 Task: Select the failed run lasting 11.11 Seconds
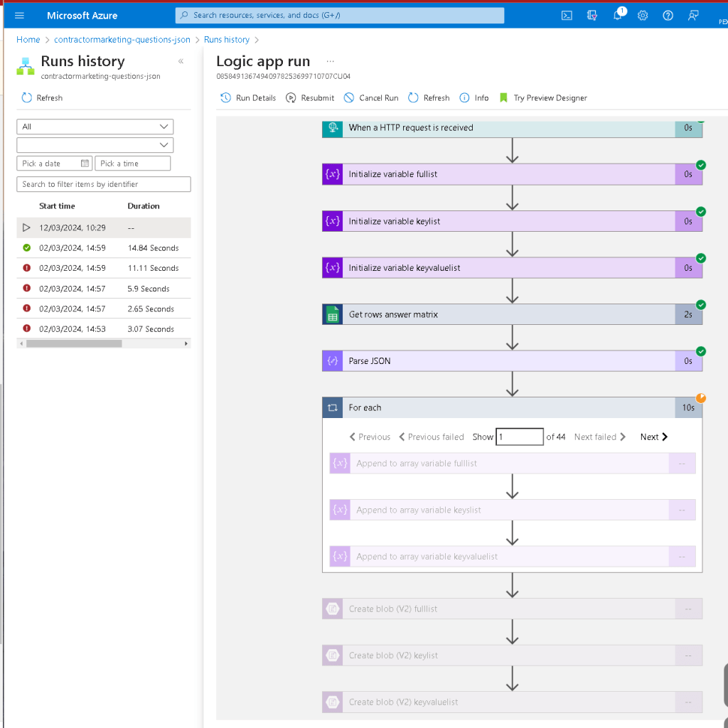[104, 268]
